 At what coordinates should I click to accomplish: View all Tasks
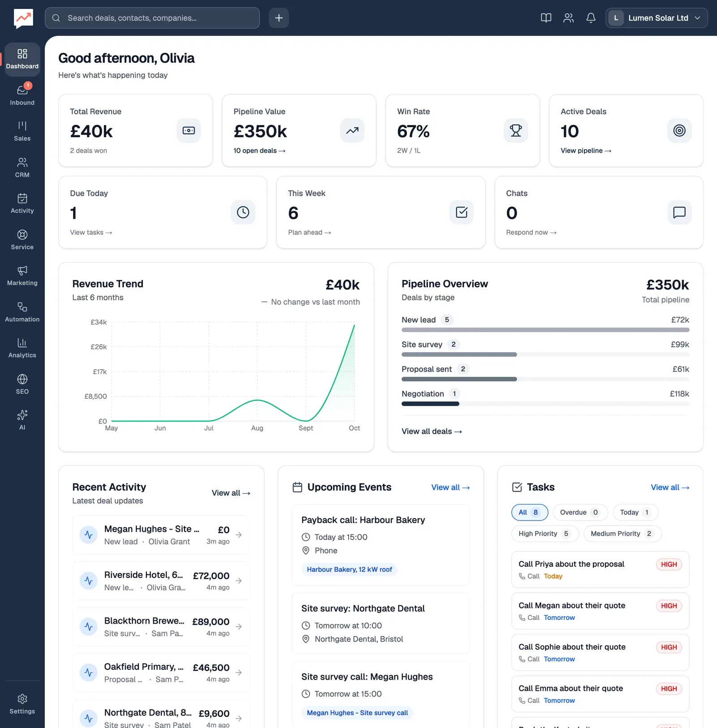(x=670, y=487)
